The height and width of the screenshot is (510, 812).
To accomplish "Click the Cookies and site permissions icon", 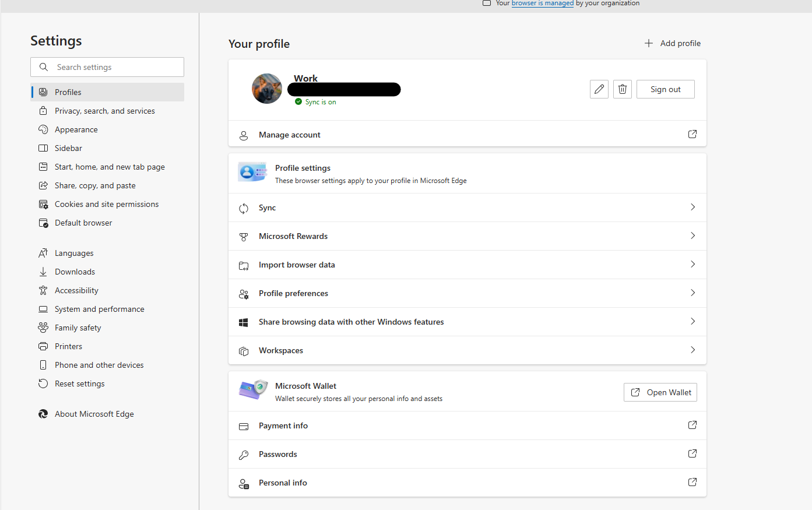I will coord(43,204).
